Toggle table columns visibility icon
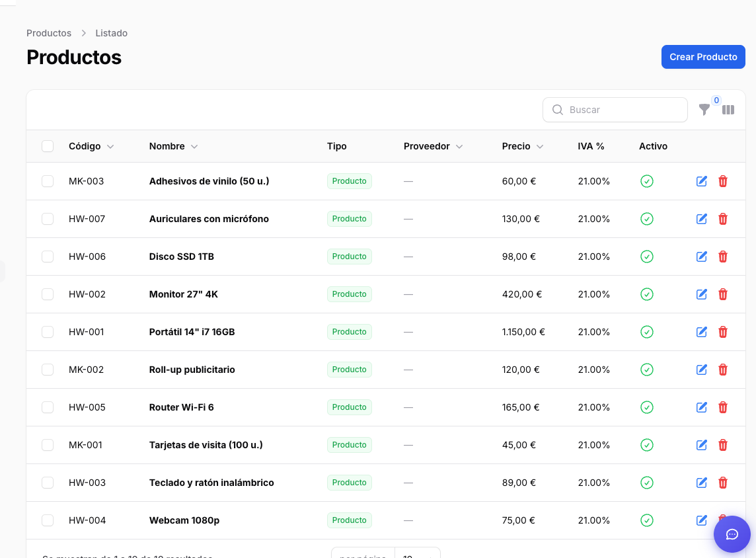Image resolution: width=756 pixels, height=558 pixels. point(728,110)
